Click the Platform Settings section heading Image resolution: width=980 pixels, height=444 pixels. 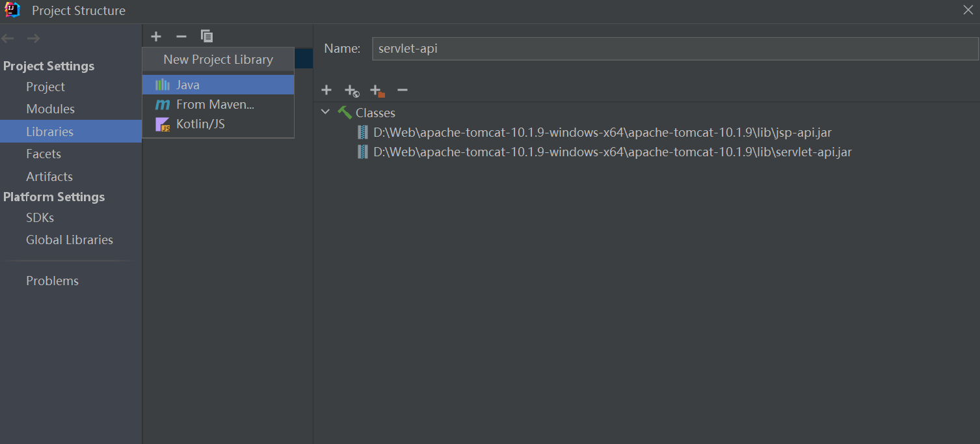click(x=54, y=197)
